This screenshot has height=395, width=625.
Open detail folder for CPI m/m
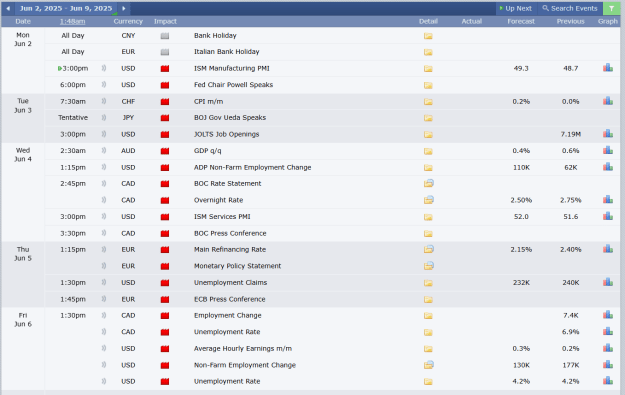(428, 102)
